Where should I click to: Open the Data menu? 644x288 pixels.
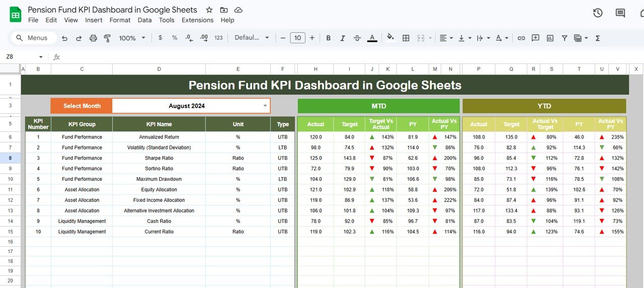tap(144, 20)
